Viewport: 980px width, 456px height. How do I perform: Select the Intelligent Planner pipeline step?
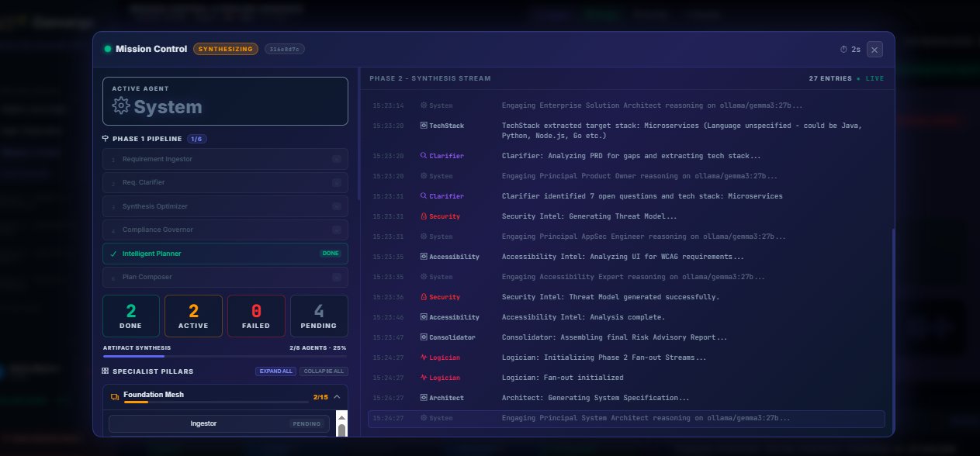point(225,254)
